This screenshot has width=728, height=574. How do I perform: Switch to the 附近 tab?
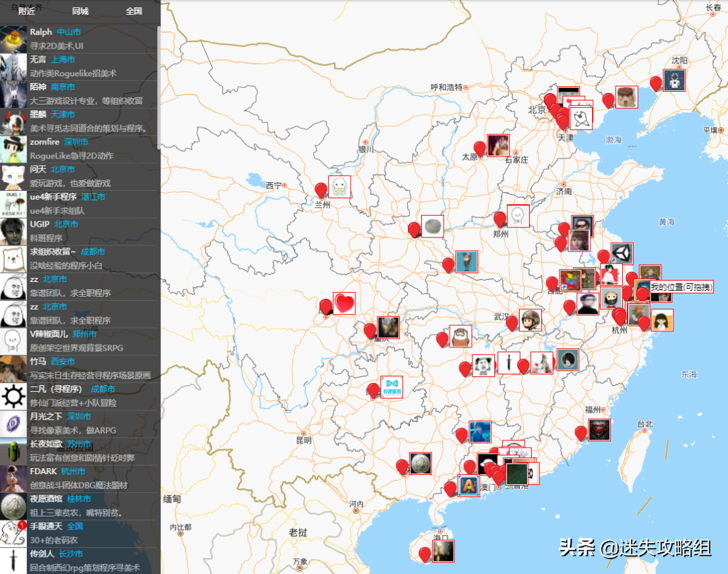point(27,11)
